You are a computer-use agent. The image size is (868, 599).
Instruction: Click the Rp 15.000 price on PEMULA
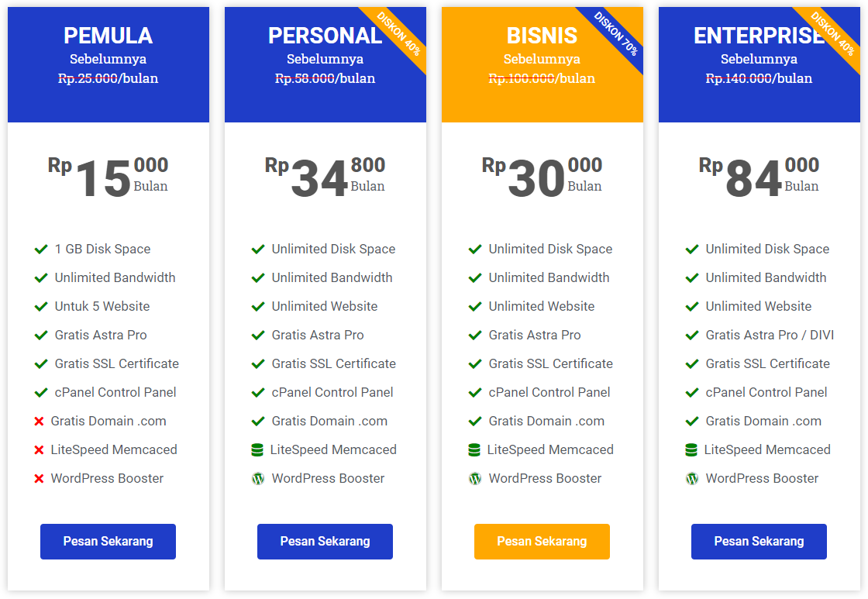108,177
